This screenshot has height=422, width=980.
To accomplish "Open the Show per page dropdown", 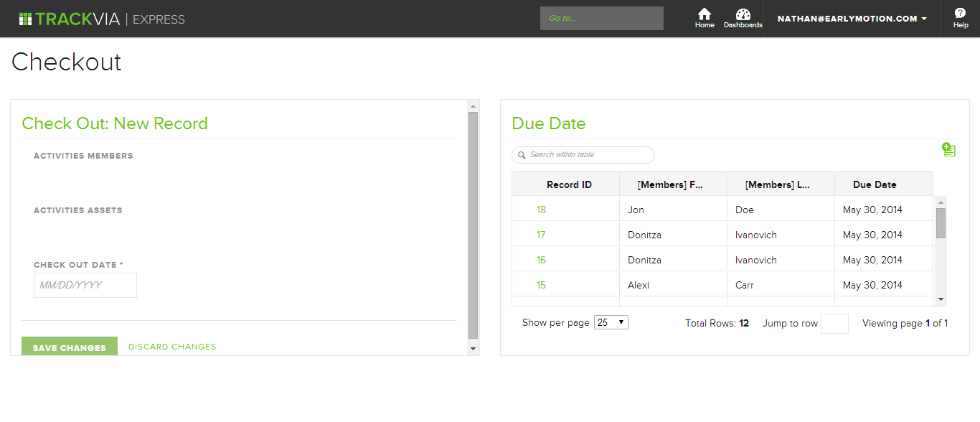I will (x=611, y=323).
